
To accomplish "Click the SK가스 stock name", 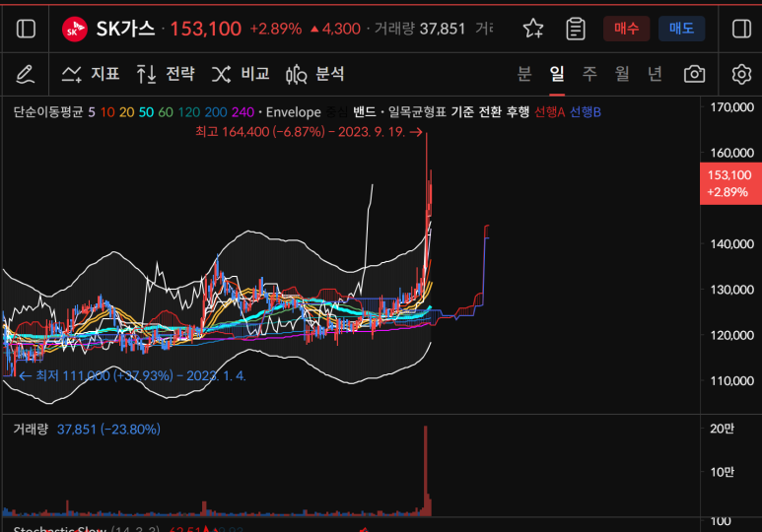I will [125, 30].
